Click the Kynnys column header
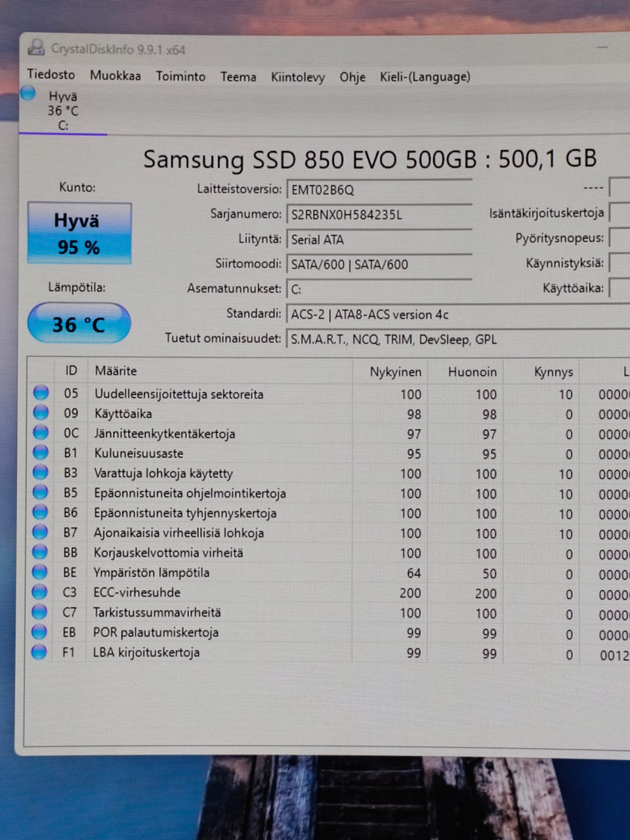This screenshot has height=840, width=630. (x=542, y=373)
